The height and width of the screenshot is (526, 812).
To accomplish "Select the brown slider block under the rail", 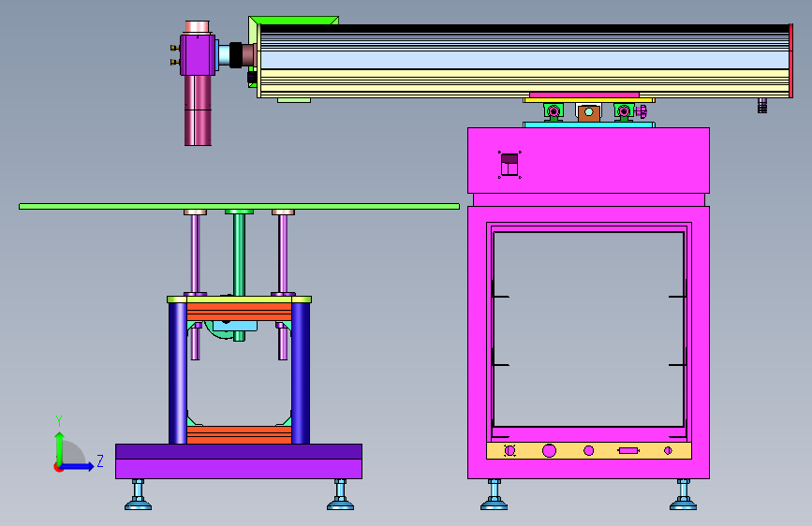I will click(589, 113).
